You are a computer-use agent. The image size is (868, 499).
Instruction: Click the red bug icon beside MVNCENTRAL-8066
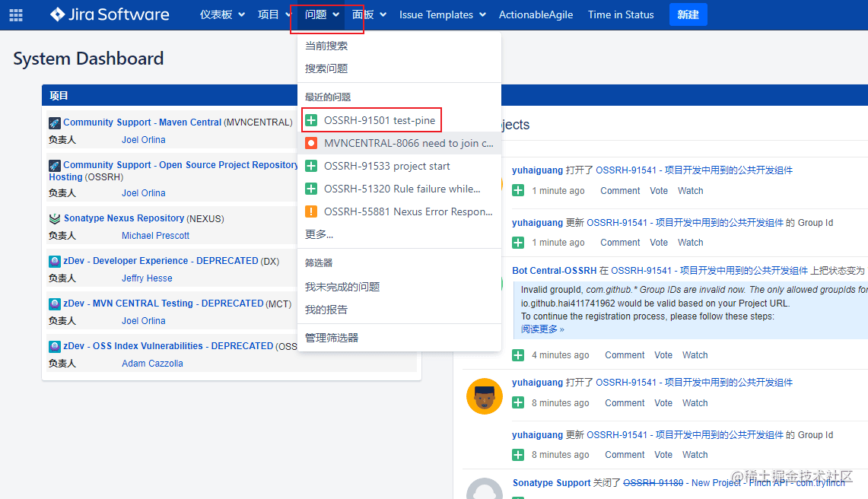point(311,143)
